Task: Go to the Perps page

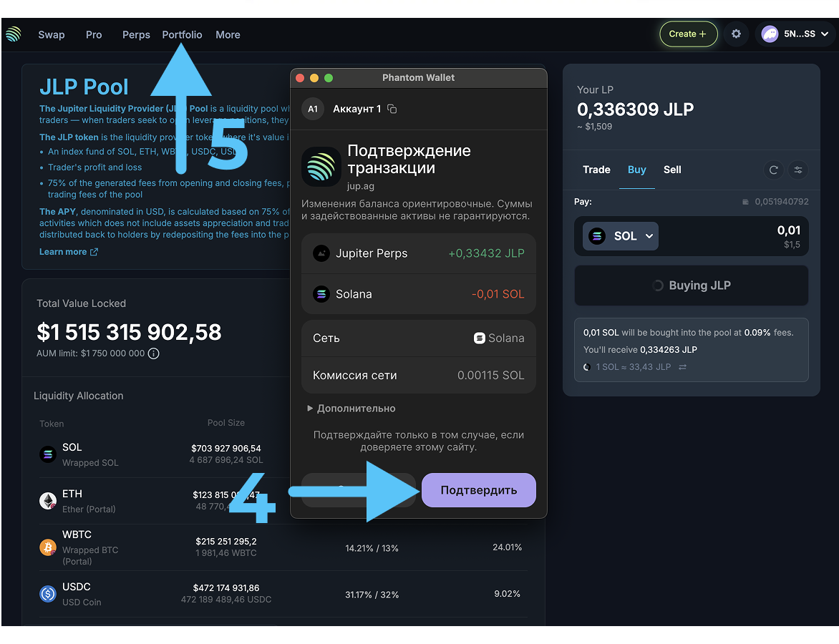Action: 136,34
